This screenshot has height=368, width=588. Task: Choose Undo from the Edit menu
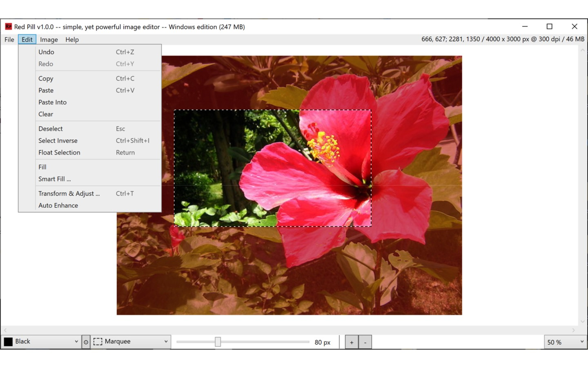(x=46, y=52)
